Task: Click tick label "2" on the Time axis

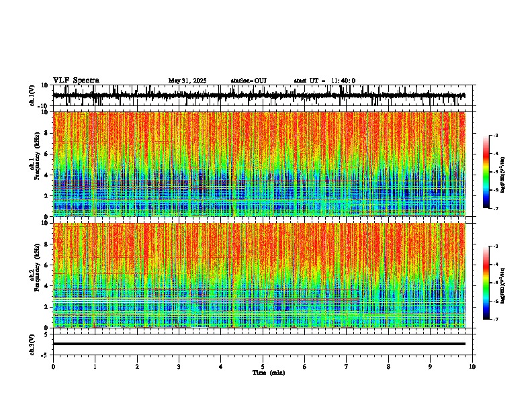Action: (x=137, y=367)
